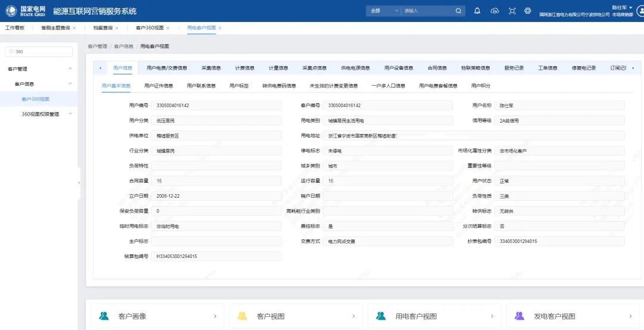Click 客户信息 in the breadcrumb
Screen dimensions: 644x330
coord(123,46)
